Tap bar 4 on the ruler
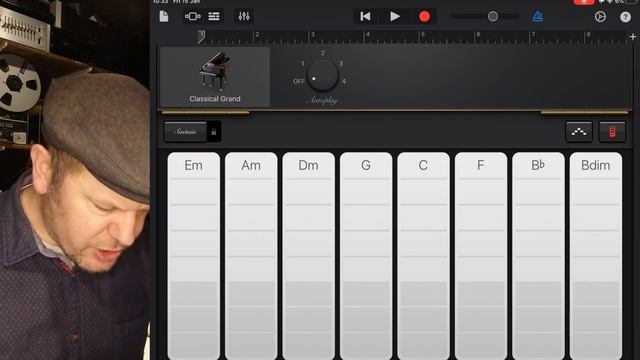The height and width of the screenshot is (360, 640). [x=368, y=35]
